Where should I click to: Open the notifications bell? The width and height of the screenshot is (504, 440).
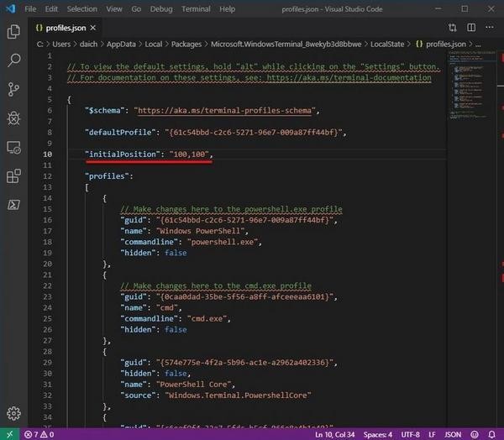pyautogui.click(x=491, y=434)
